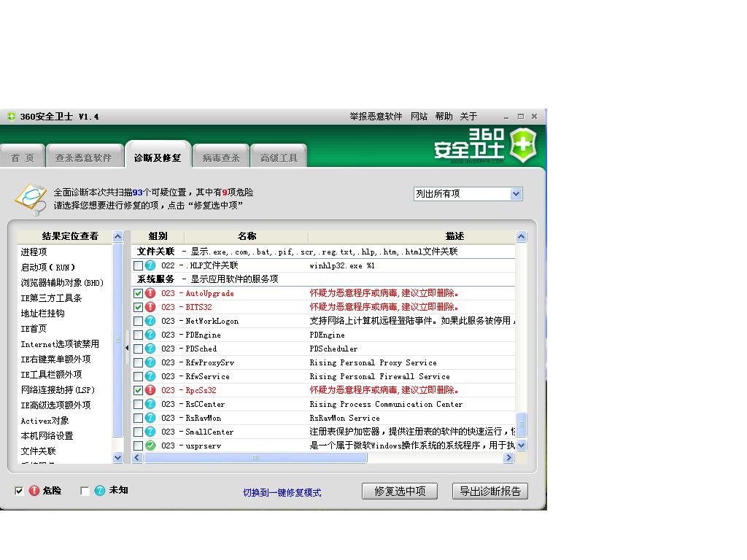Enable the 未知 filter checkbox
Screen dimensions: 747x560
pyautogui.click(x=85, y=491)
